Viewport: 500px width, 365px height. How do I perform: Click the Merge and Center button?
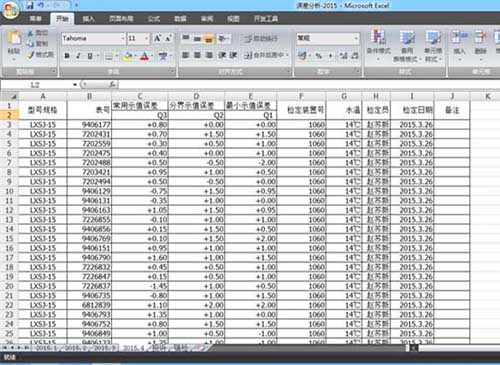click(265, 55)
